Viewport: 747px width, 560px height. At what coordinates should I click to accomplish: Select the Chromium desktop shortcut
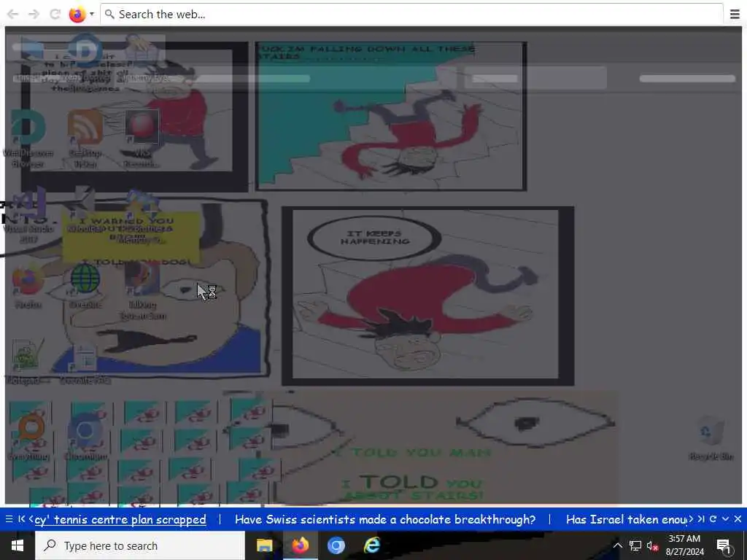click(85, 437)
